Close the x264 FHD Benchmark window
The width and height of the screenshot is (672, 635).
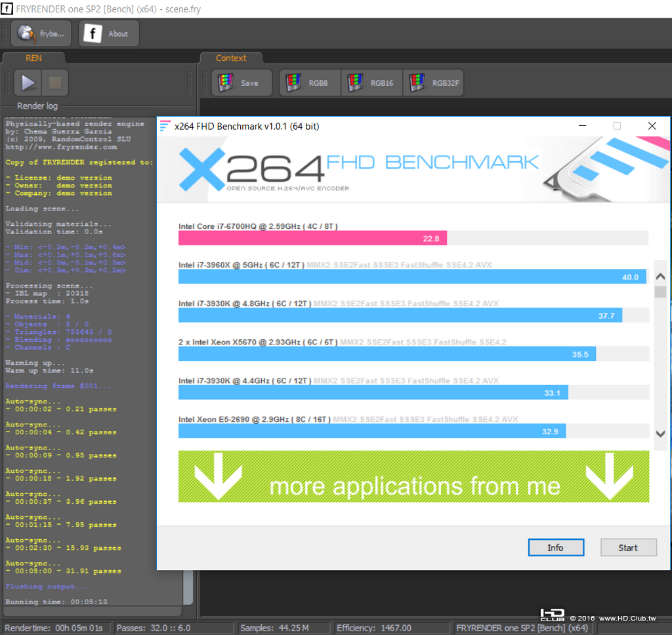(x=652, y=126)
